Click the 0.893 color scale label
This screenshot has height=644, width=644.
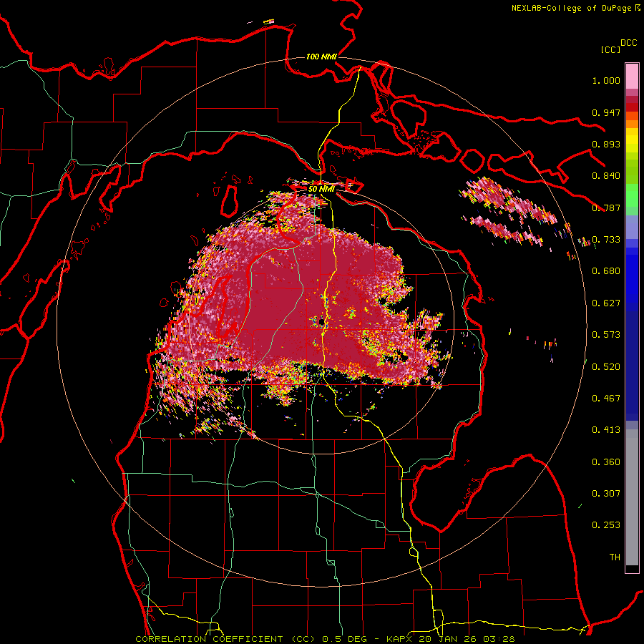coord(606,144)
